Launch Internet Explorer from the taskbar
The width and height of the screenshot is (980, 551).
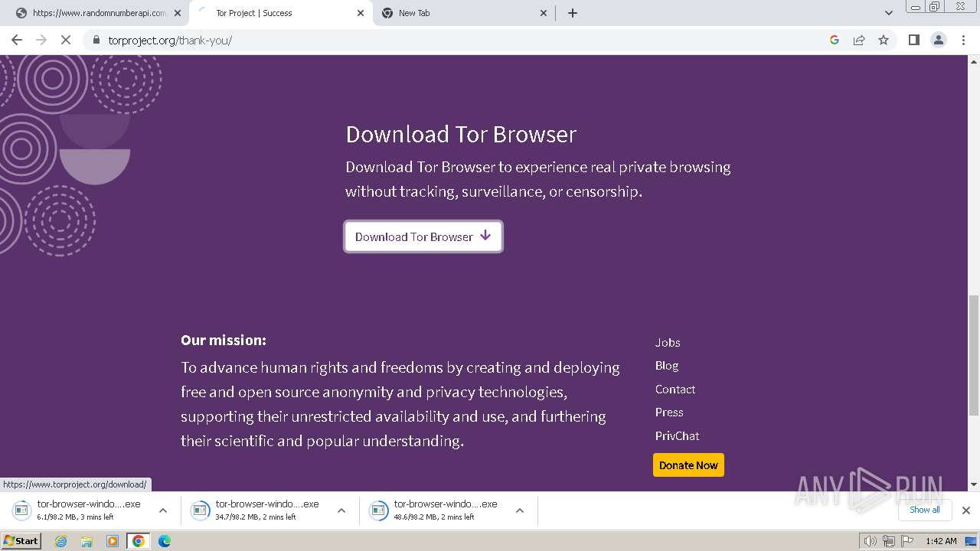(61, 541)
